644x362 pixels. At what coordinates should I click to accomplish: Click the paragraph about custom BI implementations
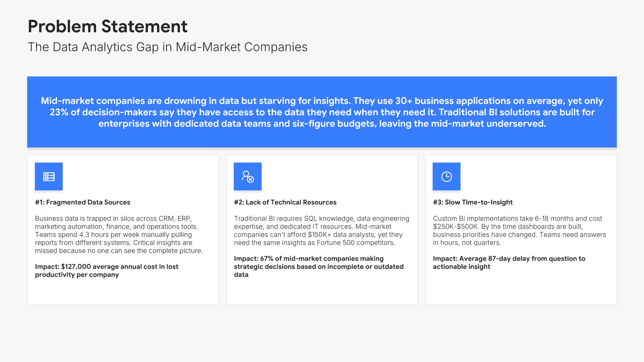coord(519,231)
